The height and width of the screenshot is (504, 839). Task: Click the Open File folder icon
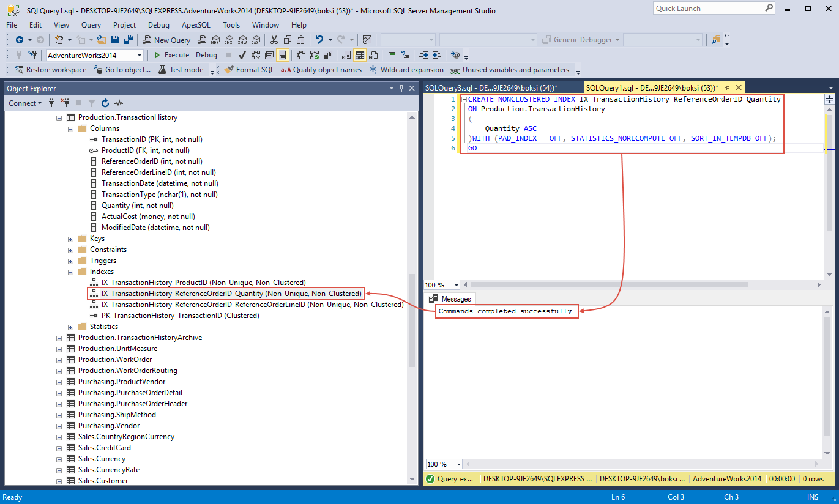point(102,40)
